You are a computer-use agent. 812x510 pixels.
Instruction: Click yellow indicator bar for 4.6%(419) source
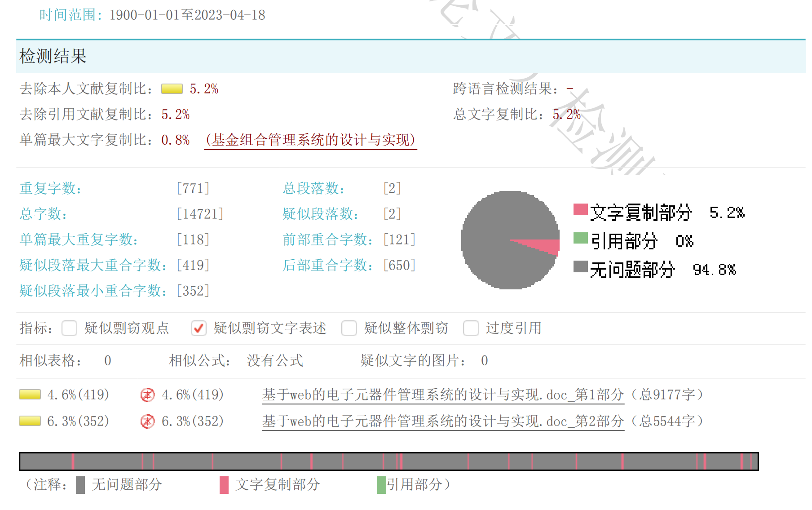pos(29,395)
